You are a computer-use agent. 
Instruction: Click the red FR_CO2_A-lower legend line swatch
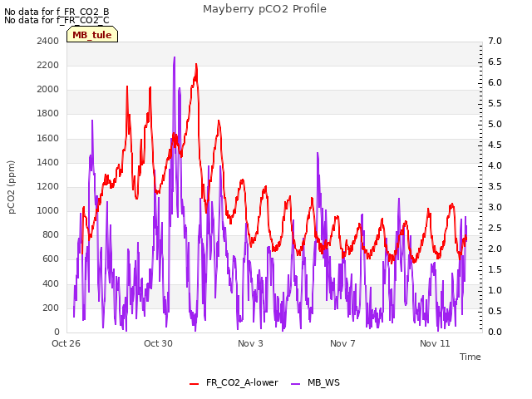[x=194, y=384]
